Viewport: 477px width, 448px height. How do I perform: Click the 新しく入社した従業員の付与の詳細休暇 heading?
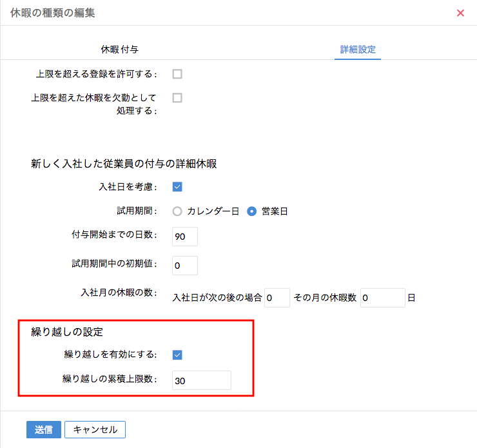point(124,164)
